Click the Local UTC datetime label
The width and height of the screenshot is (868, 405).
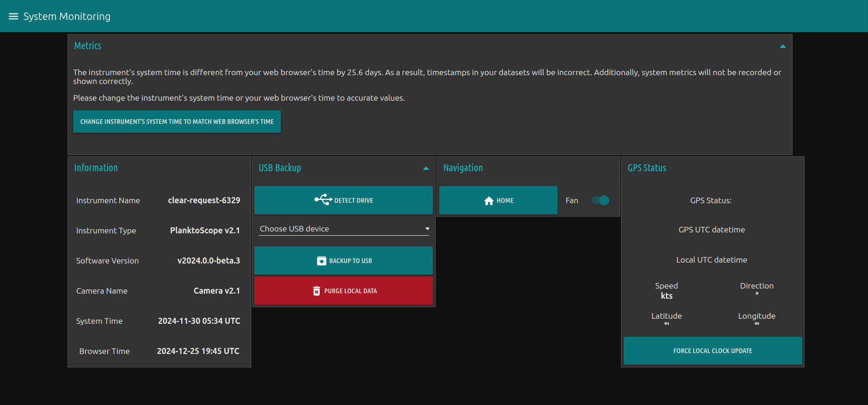tap(712, 260)
